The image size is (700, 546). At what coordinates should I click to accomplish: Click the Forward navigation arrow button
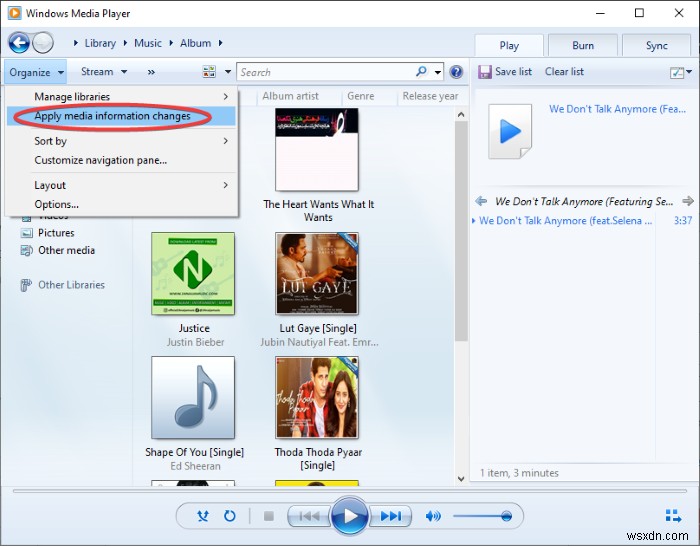click(x=43, y=43)
